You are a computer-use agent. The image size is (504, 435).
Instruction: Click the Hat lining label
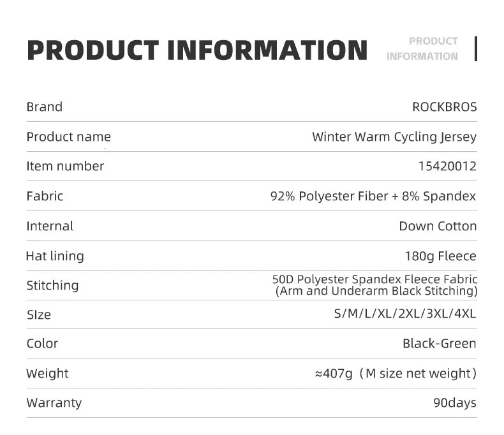55,256
